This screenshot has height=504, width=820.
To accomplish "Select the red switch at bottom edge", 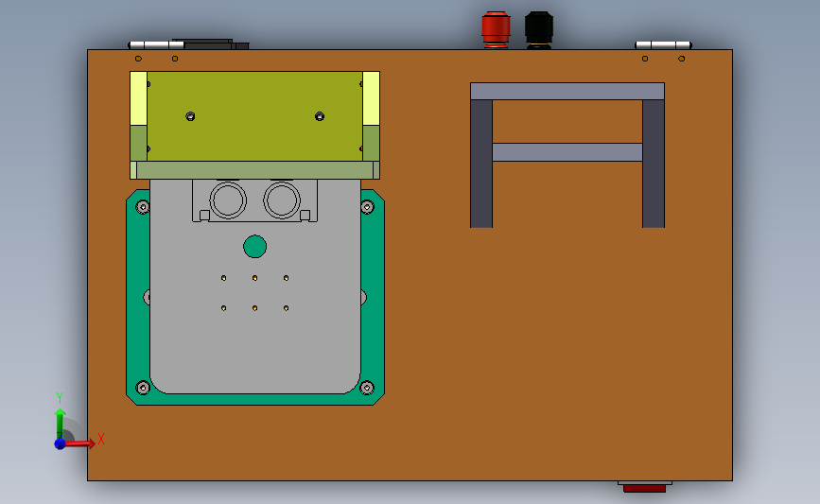I will pos(644,488).
